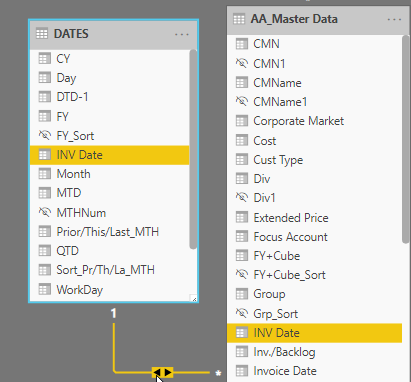
Task: Click the column icon beside FY
Action: [x=45, y=116]
